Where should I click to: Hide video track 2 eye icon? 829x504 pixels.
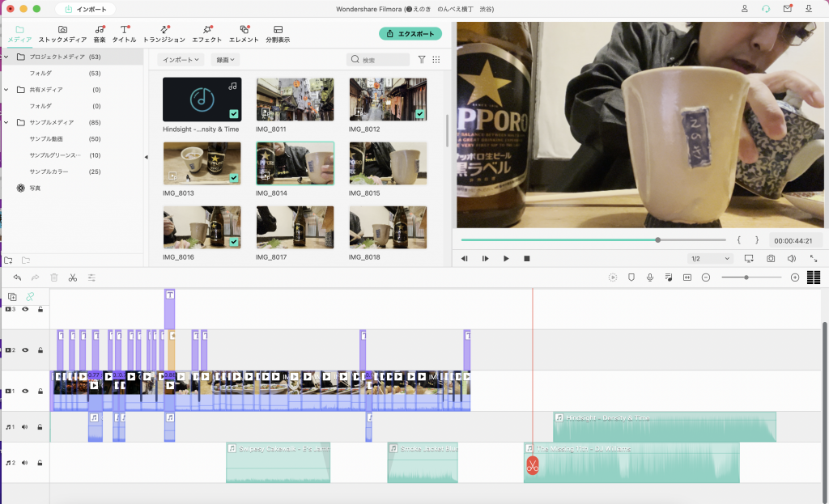pos(25,349)
